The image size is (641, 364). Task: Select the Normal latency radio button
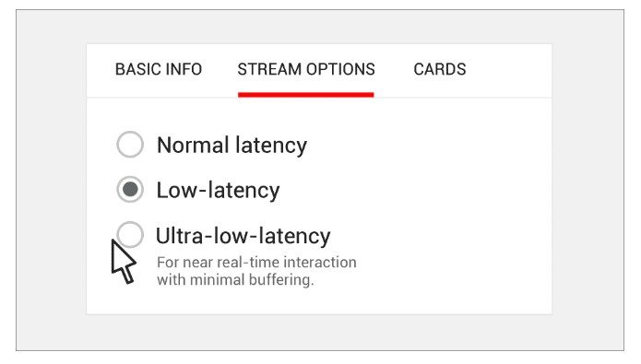pos(130,145)
